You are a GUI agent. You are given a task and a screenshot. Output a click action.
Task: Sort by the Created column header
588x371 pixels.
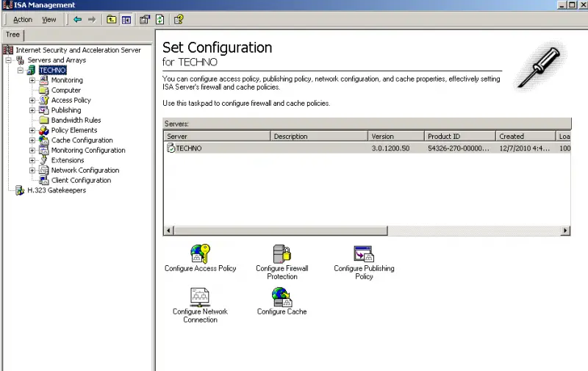(x=526, y=137)
